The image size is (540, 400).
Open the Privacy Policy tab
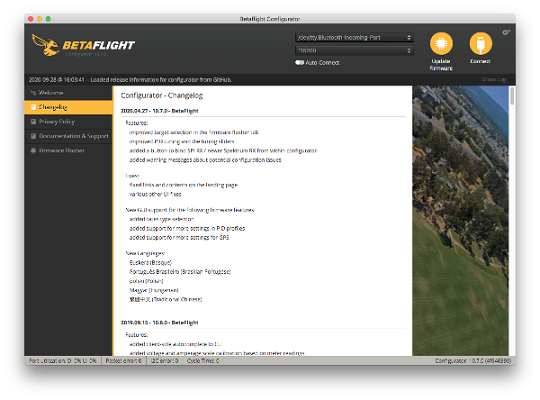pos(69,122)
